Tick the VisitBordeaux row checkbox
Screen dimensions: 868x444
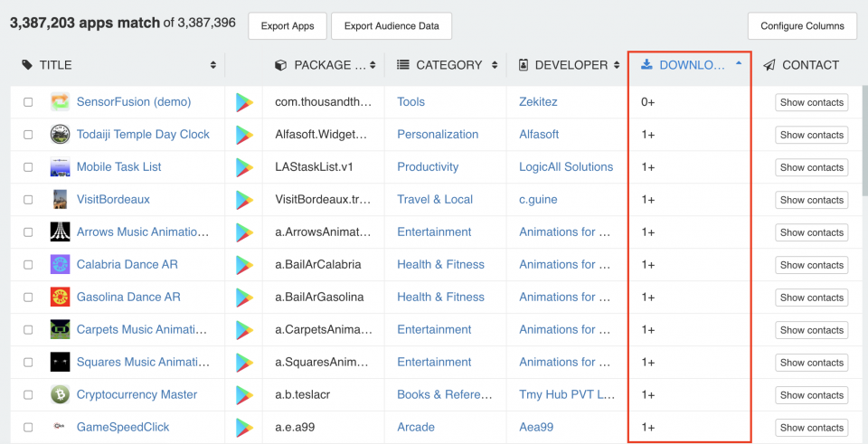point(28,200)
